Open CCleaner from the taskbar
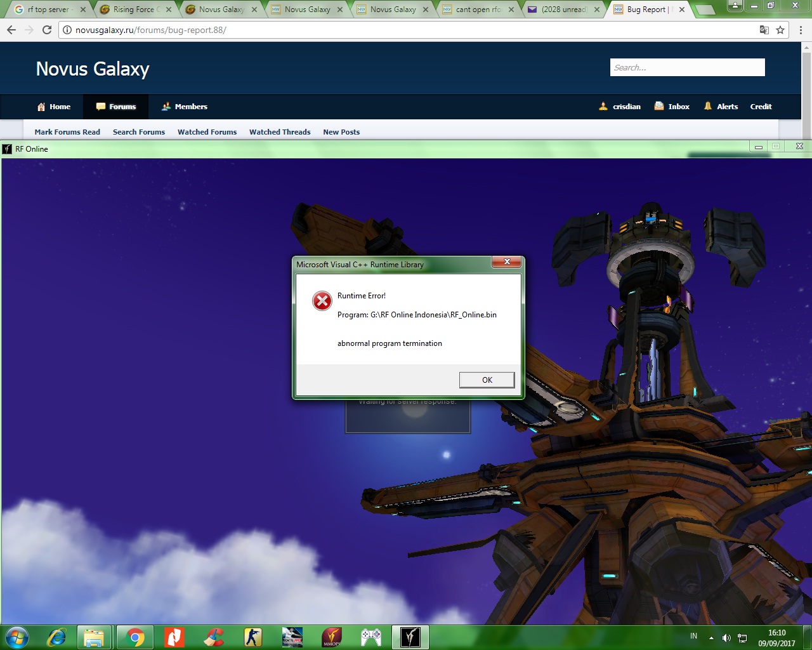Image resolution: width=812 pixels, height=650 pixels. point(214,637)
